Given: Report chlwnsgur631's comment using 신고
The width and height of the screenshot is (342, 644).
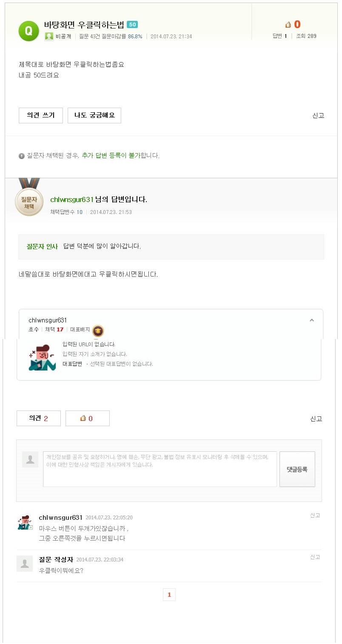Looking at the screenshot, I should (x=315, y=515).
